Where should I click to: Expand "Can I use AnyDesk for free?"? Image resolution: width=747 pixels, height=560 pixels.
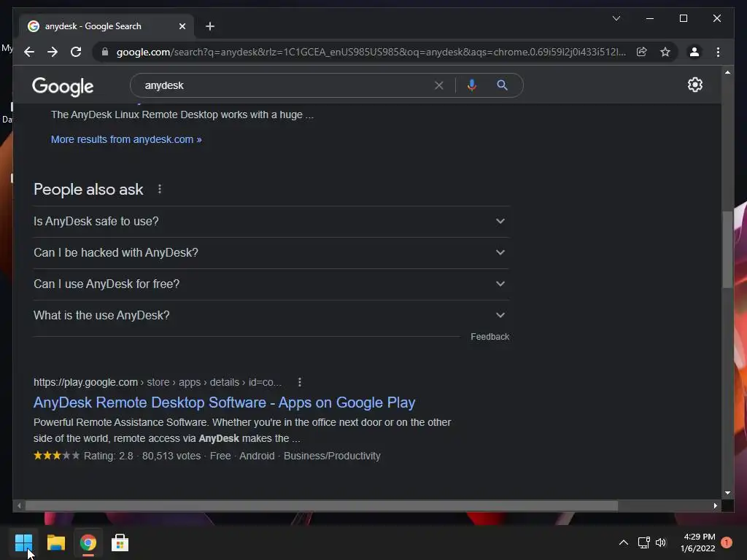tap(271, 284)
